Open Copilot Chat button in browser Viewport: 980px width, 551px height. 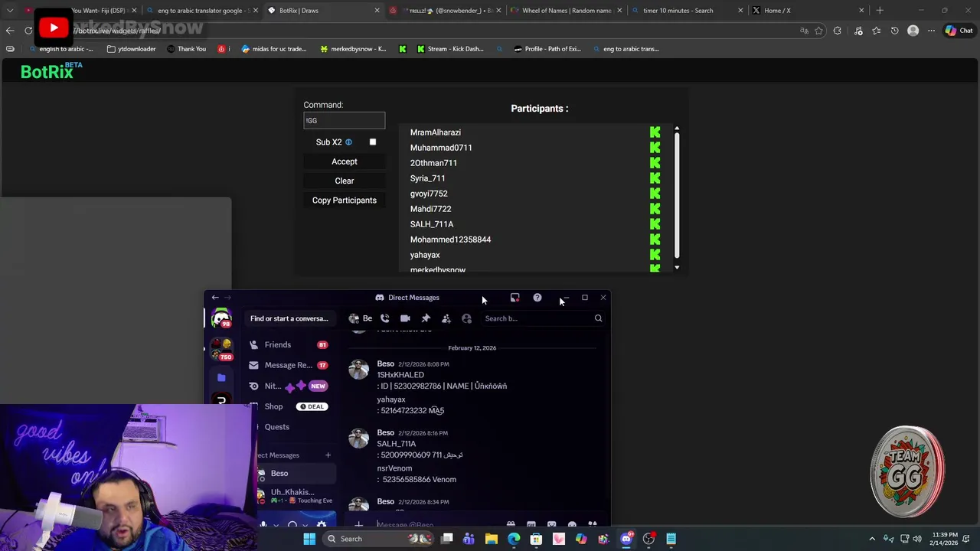(958, 31)
